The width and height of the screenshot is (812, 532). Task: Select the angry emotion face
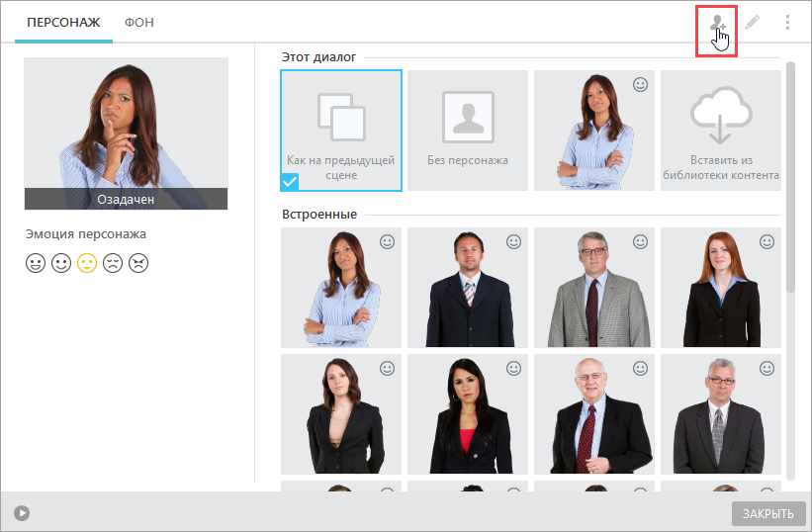coord(138,263)
